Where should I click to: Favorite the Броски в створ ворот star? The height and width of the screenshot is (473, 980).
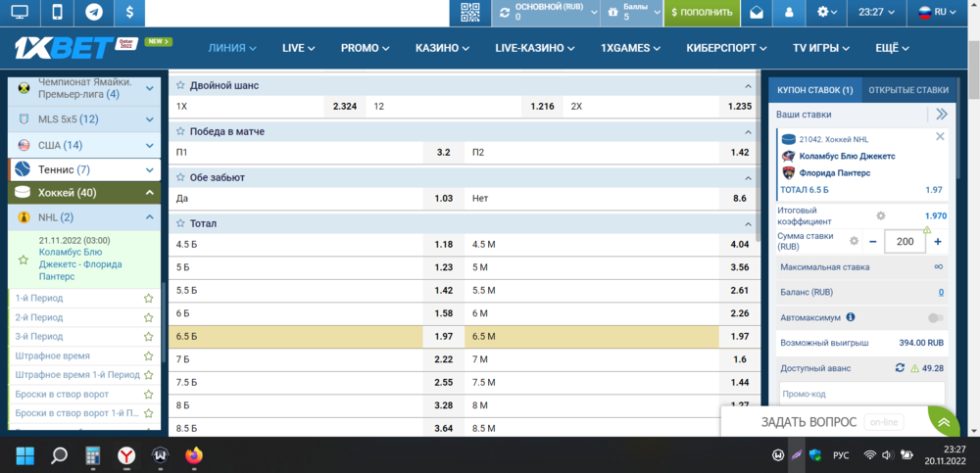(148, 395)
